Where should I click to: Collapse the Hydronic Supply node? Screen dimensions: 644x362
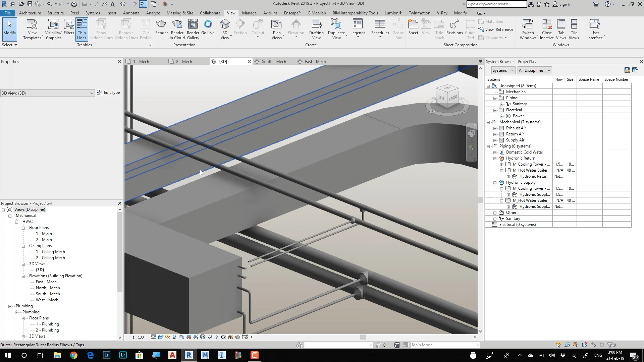[x=495, y=183]
